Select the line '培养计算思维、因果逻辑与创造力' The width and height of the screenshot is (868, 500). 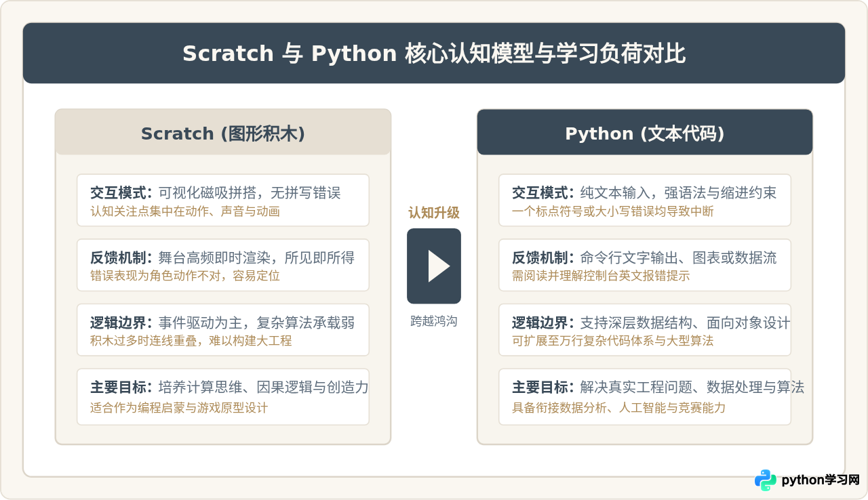[263, 387]
